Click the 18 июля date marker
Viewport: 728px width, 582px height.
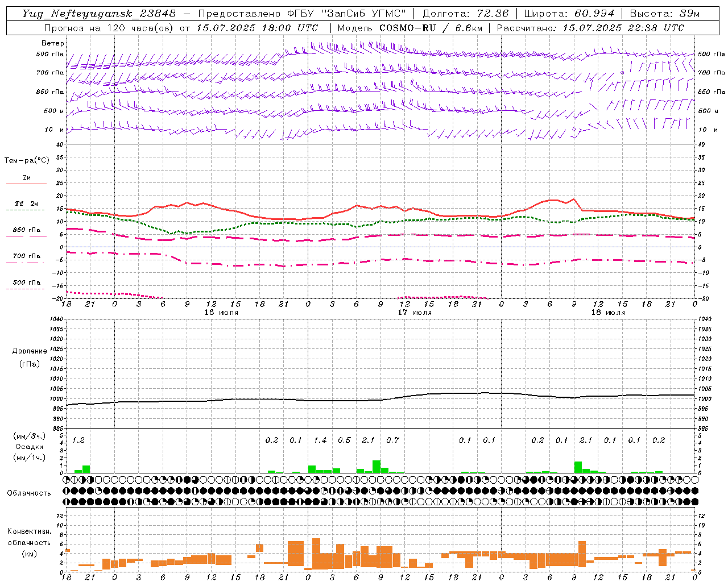pos(608,312)
